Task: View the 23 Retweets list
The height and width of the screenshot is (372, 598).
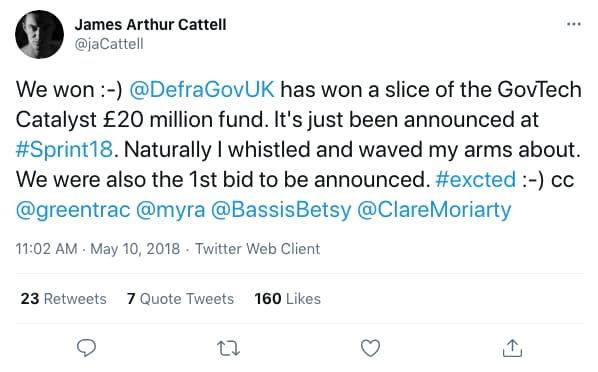Action: [64, 298]
